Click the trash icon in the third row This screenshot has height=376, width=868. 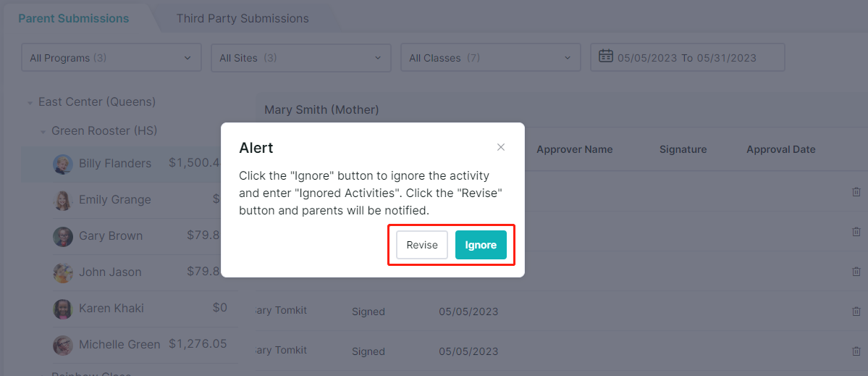pos(856,272)
